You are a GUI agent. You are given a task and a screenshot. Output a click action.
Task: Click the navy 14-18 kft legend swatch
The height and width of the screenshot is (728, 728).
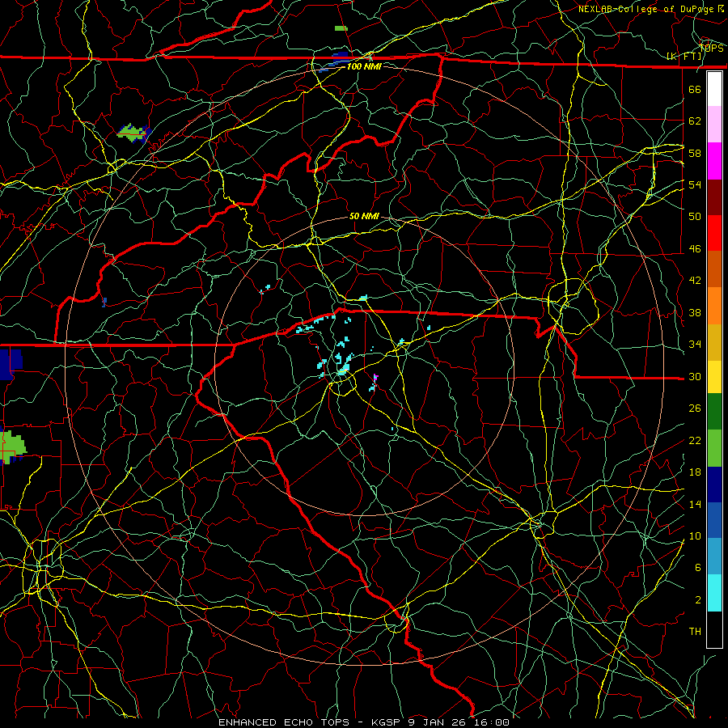point(714,485)
